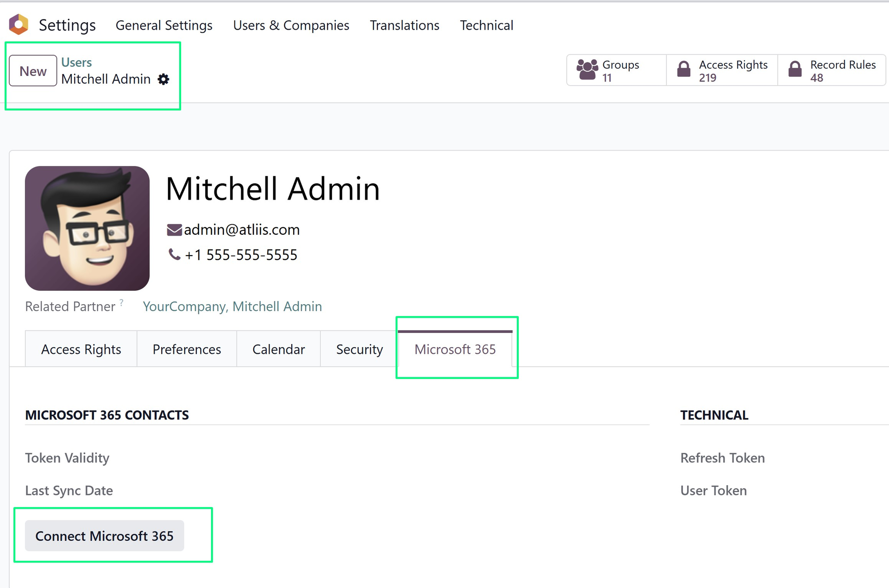889x588 pixels.
Task: Click the Mitchell Admin avatar image
Action: point(87,228)
